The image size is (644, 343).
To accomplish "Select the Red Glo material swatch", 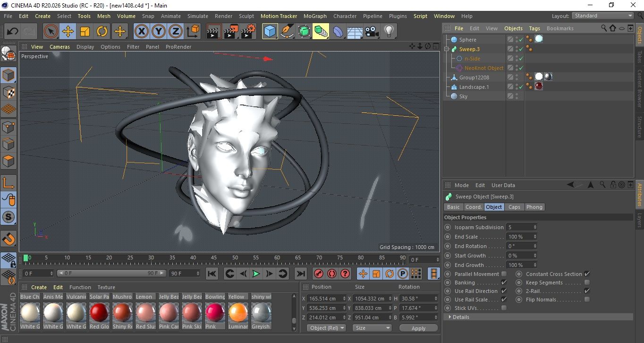I will coord(99,313).
